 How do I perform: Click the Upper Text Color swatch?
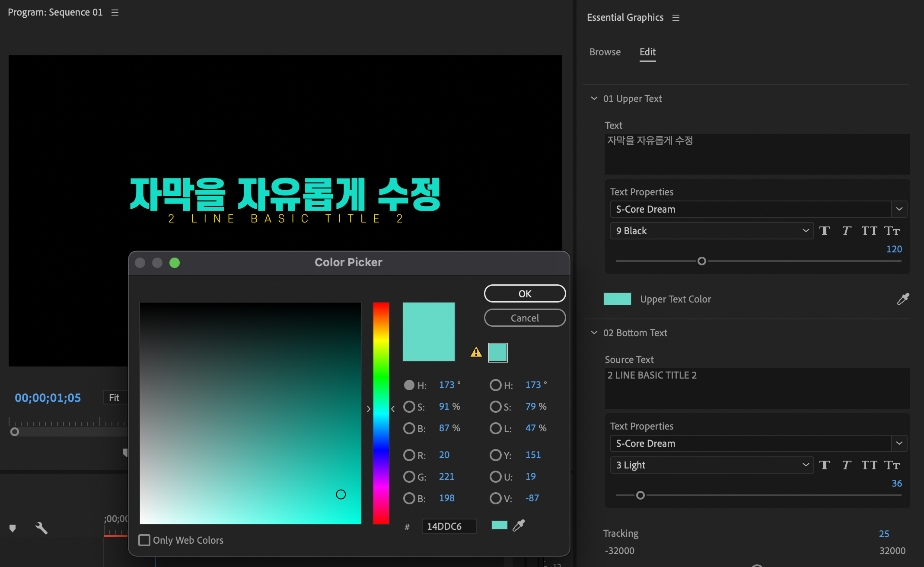pyautogui.click(x=617, y=299)
